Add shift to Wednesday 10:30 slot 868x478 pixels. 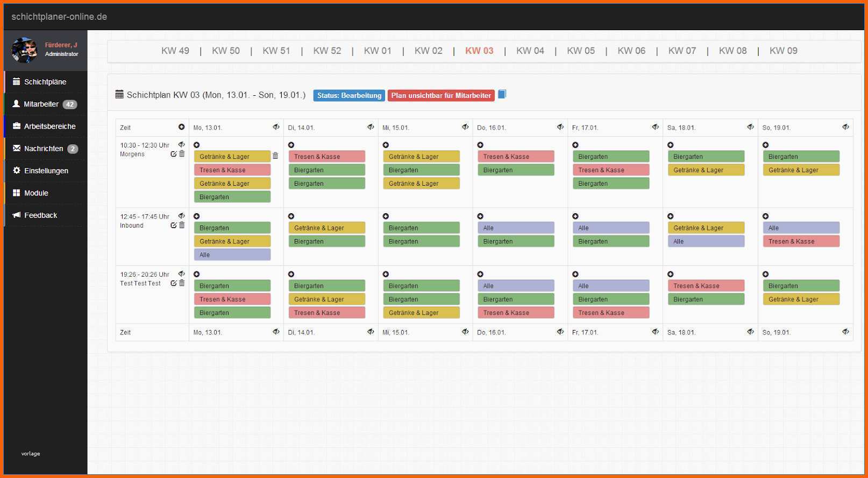click(x=386, y=145)
